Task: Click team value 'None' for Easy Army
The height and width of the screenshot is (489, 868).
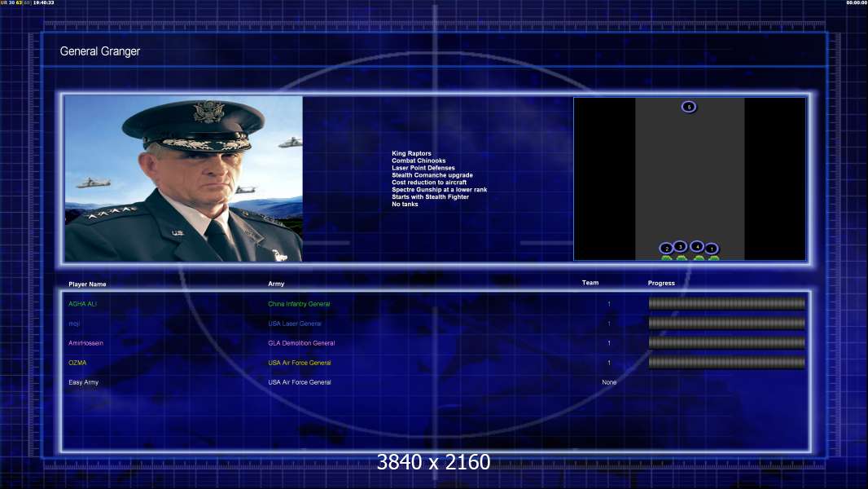Action: tap(609, 382)
